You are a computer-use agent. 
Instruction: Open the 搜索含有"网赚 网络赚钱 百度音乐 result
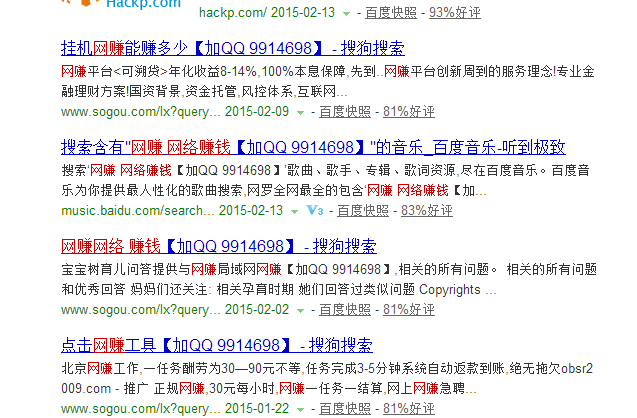tap(313, 147)
